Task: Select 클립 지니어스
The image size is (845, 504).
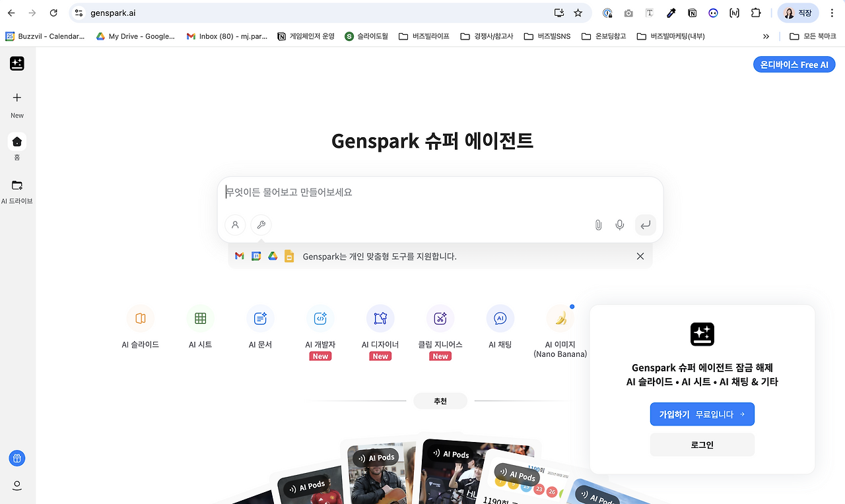Action: 440,327
